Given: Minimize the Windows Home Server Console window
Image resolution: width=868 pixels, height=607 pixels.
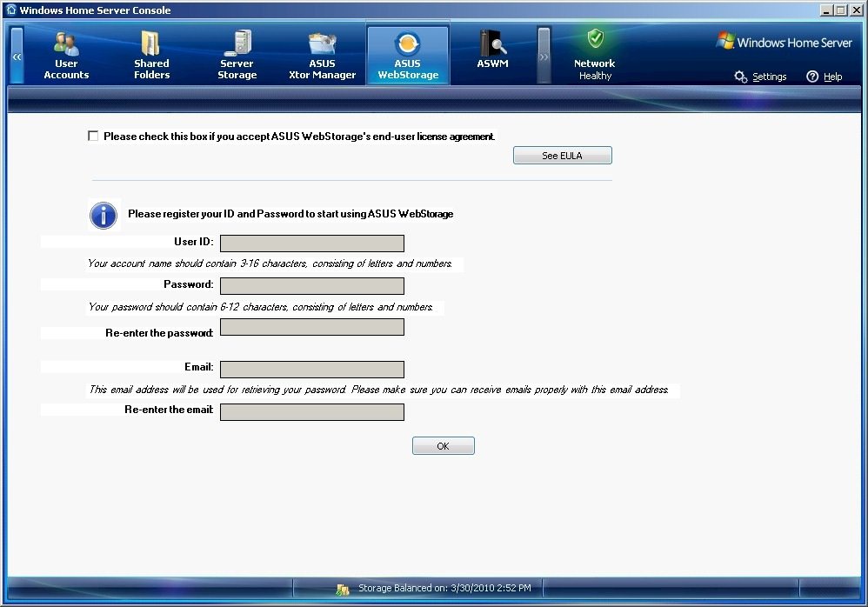Looking at the screenshot, I should click(x=826, y=10).
